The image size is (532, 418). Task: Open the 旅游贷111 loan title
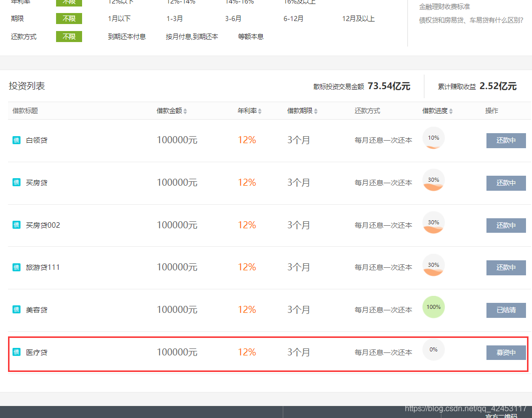tap(43, 267)
